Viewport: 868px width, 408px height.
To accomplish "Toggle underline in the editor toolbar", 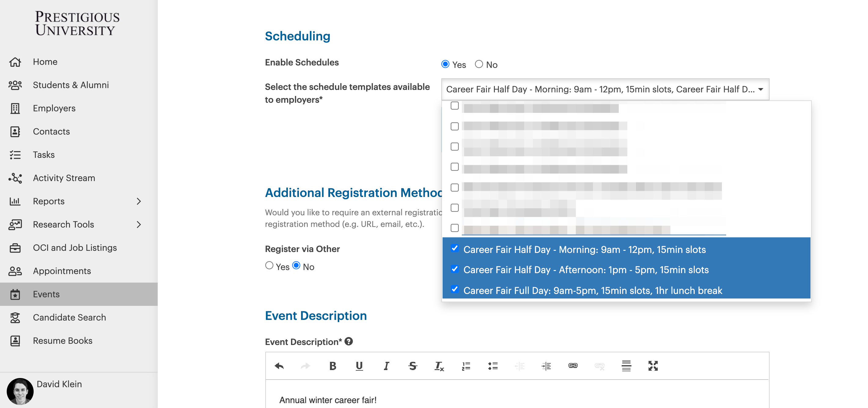I will pyautogui.click(x=359, y=366).
